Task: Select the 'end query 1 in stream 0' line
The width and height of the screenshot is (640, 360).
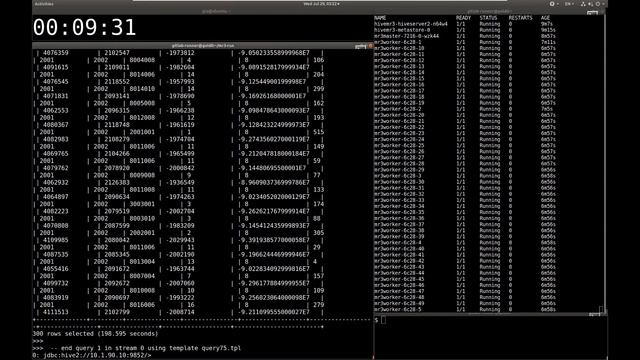Action: 137,348
